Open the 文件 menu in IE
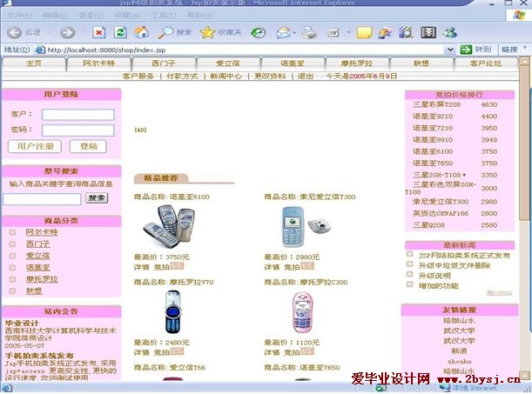 pyautogui.click(x=20, y=16)
